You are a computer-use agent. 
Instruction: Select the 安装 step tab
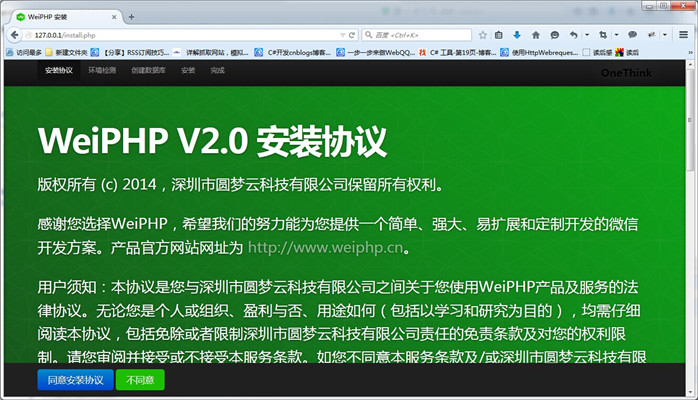point(188,71)
